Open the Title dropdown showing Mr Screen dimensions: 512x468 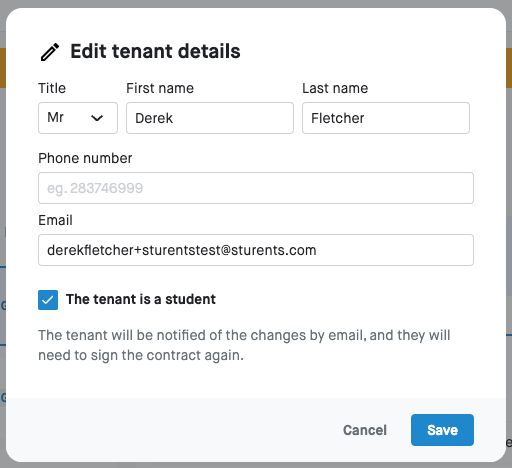coord(78,118)
